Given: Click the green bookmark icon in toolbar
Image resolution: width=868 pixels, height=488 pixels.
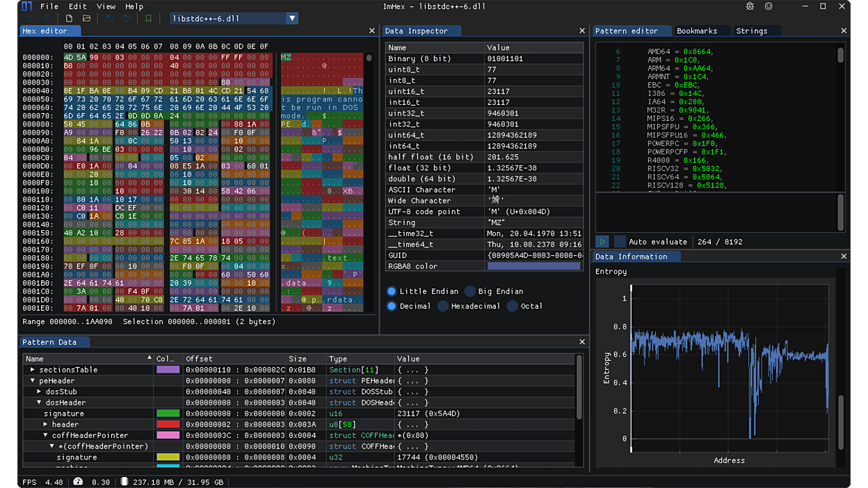Looking at the screenshot, I should coord(148,19).
